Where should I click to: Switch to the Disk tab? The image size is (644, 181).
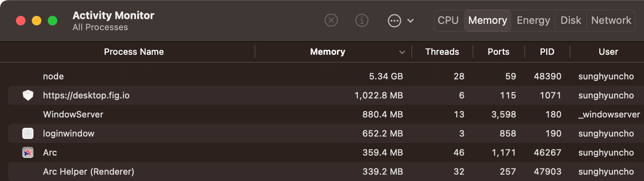(570, 20)
